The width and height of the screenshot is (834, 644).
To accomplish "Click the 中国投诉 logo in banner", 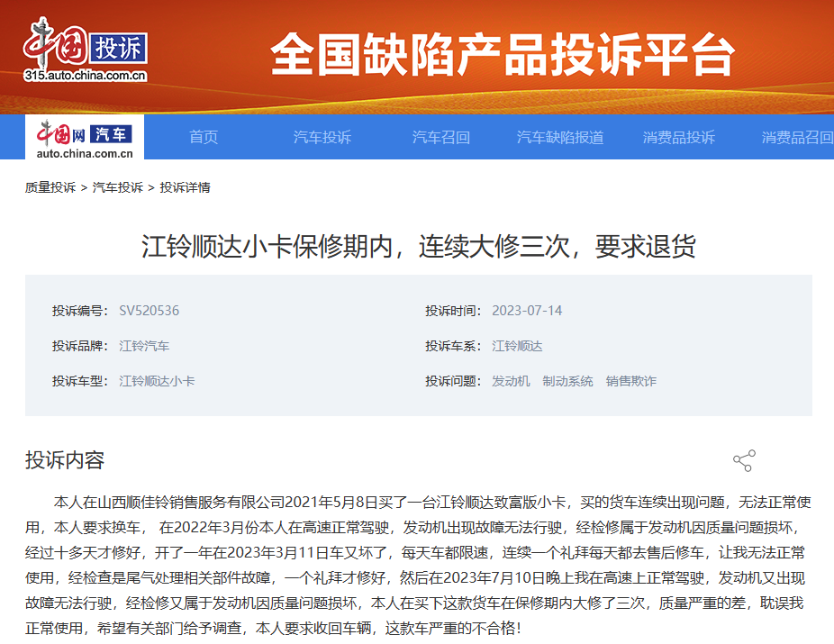I will click(x=86, y=50).
